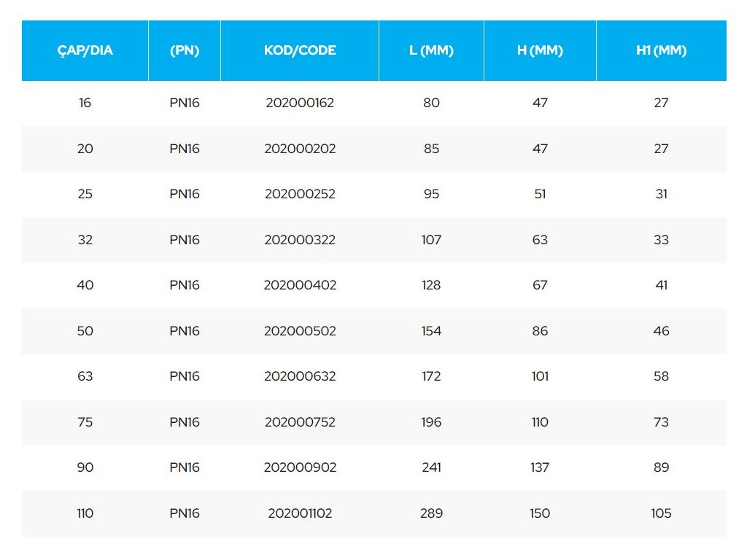Click H1 value 27 in the 202000162 row
The width and height of the screenshot is (747, 560).
[661, 103]
